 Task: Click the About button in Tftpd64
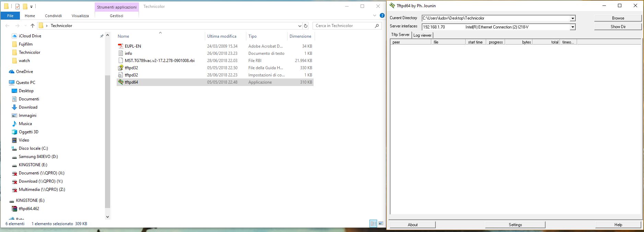click(x=413, y=225)
